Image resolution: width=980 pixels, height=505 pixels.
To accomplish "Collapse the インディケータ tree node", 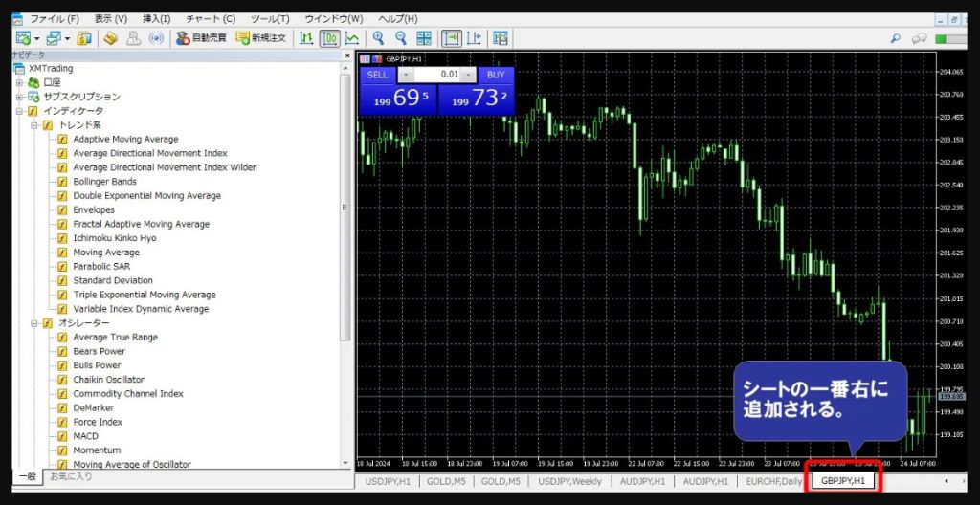I will pos(19,111).
